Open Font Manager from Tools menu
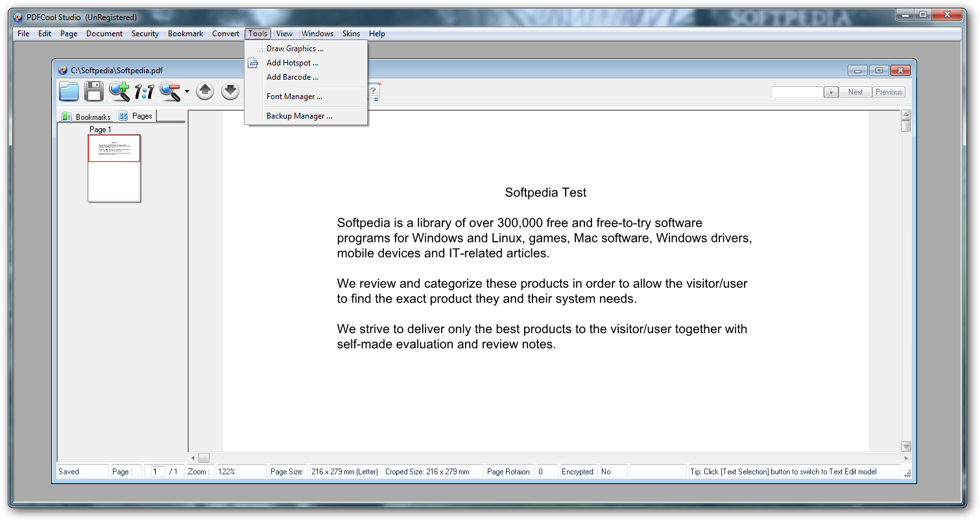 (x=294, y=97)
